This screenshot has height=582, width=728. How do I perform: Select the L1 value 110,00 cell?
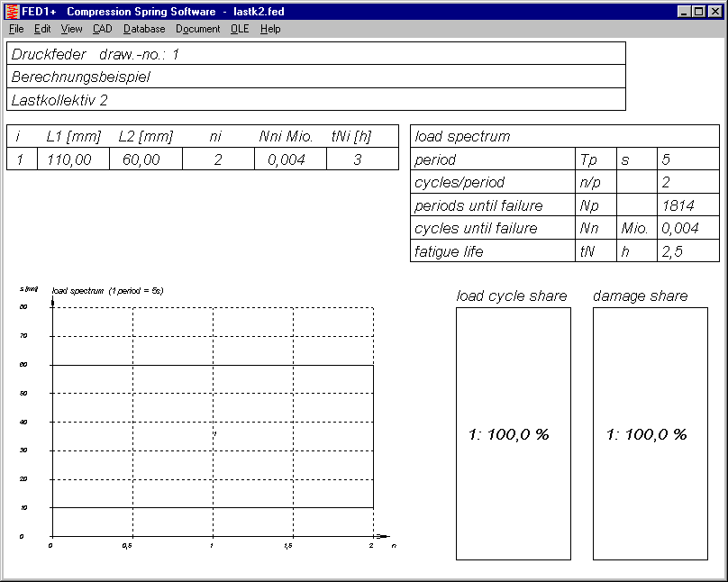73,159
